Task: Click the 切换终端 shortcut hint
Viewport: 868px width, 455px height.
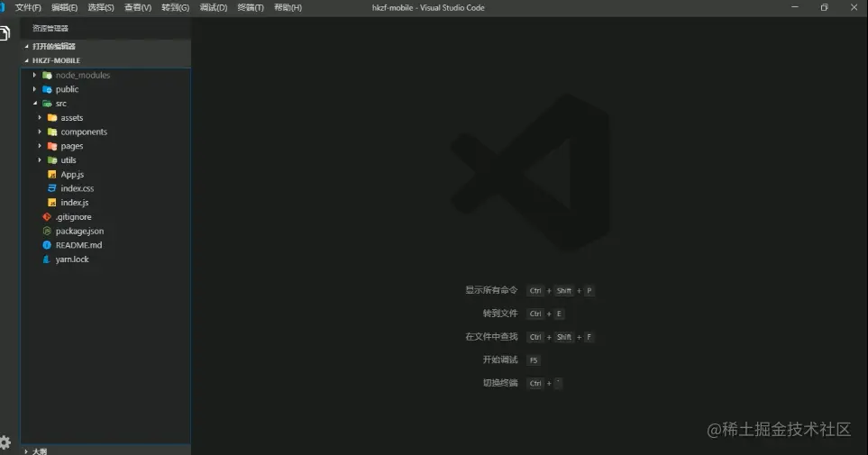Action: tap(500, 383)
